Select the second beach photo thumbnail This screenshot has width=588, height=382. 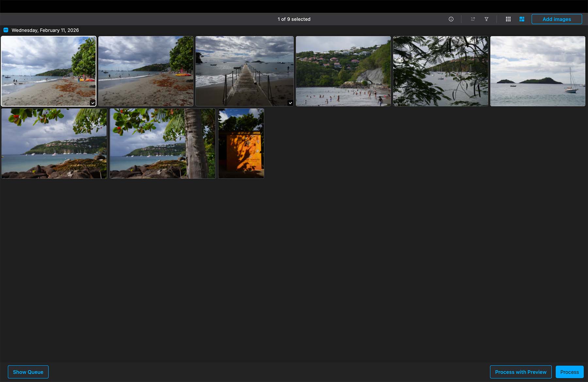click(x=146, y=71)
